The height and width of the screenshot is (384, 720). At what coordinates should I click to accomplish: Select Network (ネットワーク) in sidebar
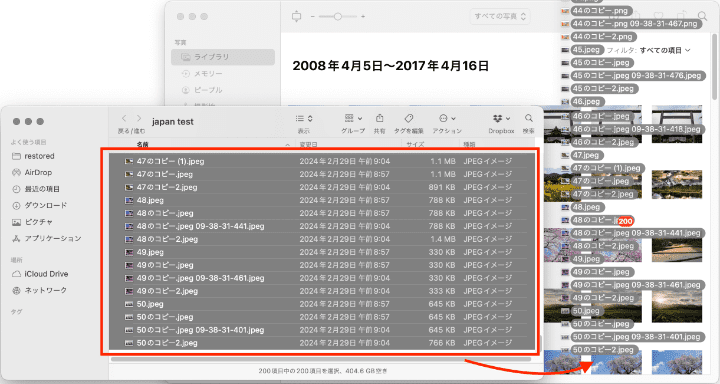(39, 290)
